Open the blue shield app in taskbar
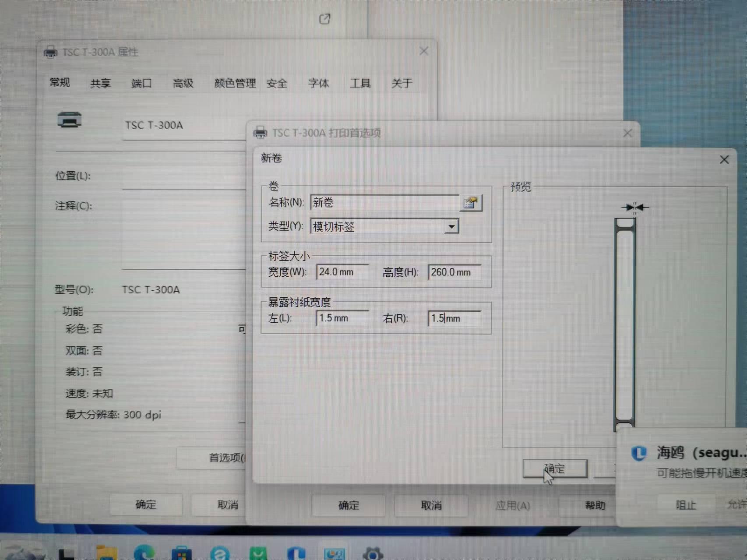 click(296, 553)
